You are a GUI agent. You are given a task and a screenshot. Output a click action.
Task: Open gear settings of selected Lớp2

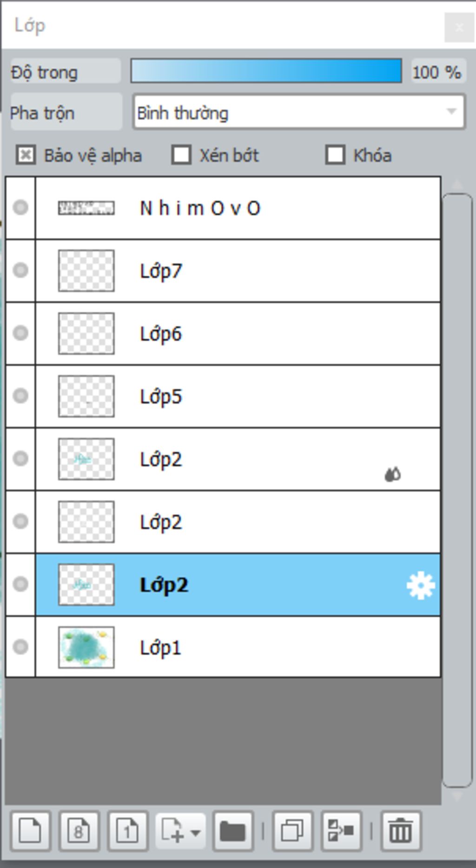coord(421,586)
